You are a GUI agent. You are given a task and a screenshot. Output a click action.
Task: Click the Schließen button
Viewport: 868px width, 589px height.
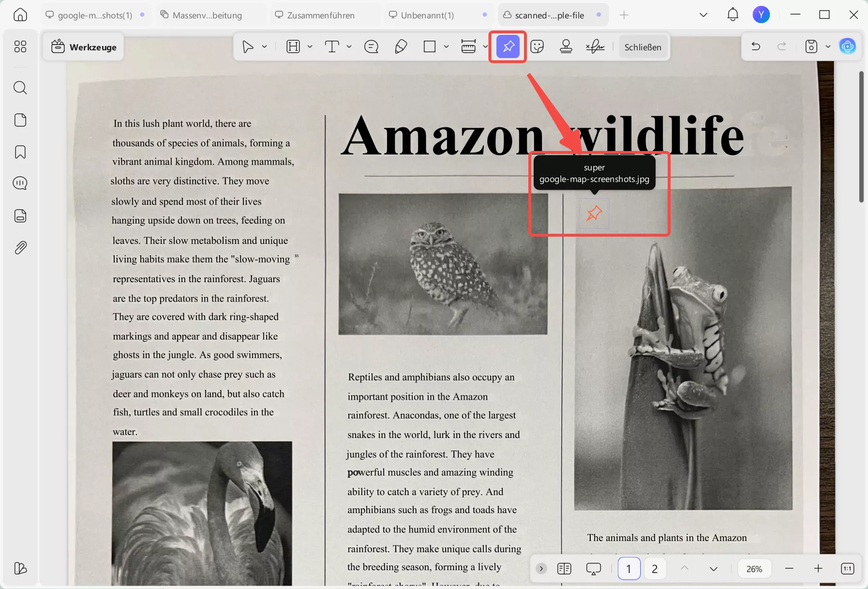coord(643,46)
